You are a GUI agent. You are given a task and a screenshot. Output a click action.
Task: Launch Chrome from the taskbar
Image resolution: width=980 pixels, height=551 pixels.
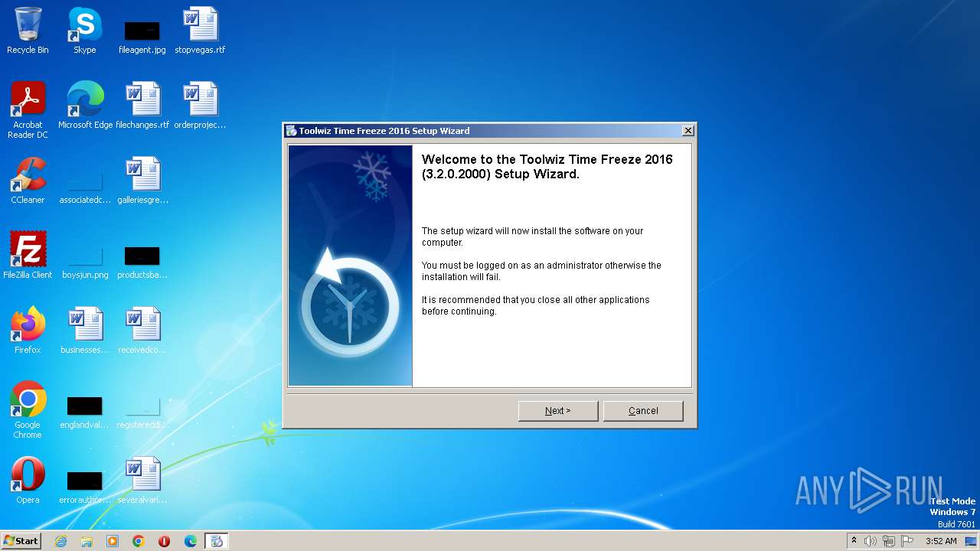[x=139, y=541]
